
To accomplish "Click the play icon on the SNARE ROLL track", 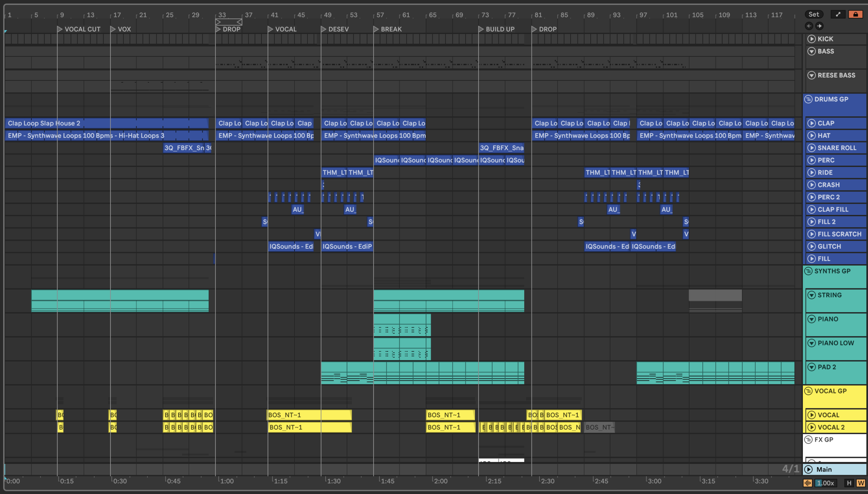I will (x=811, y=147).
